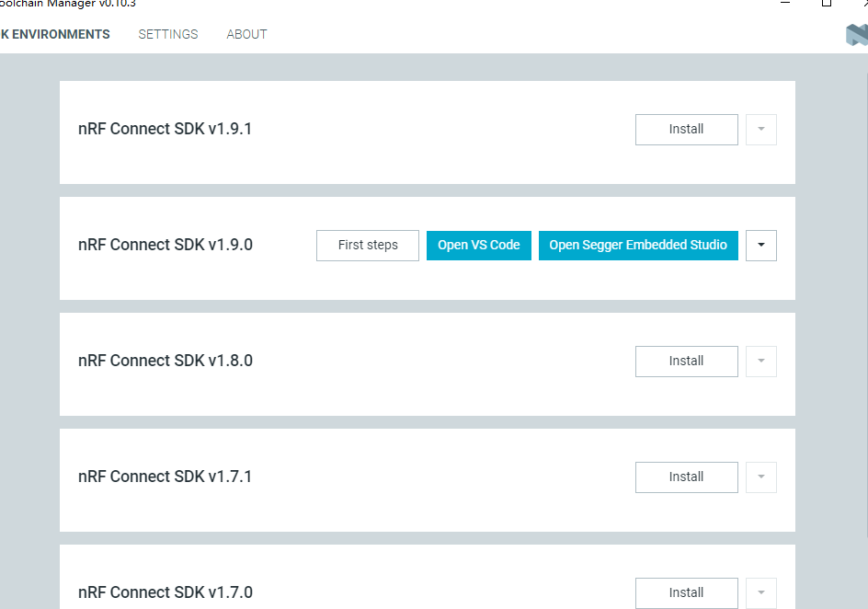Minimize the Toolchain Manager window
The height and width of the screenshot is (609, 868).
785,4
